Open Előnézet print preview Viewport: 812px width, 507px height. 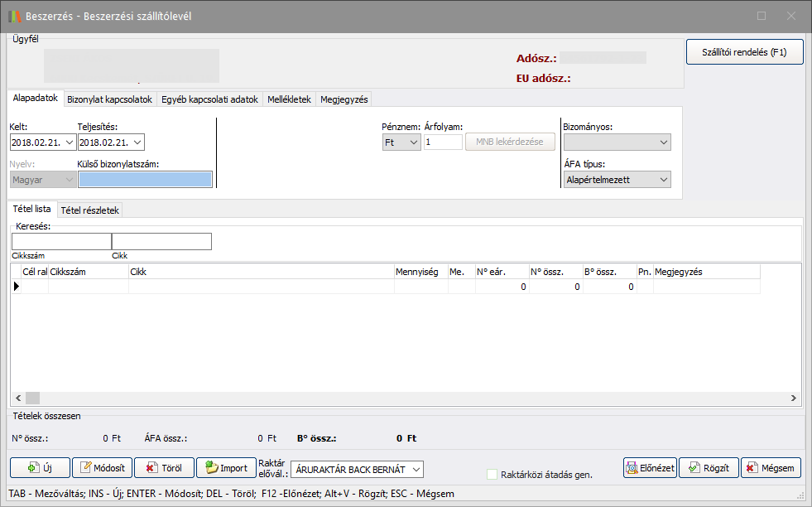point(650,468)
